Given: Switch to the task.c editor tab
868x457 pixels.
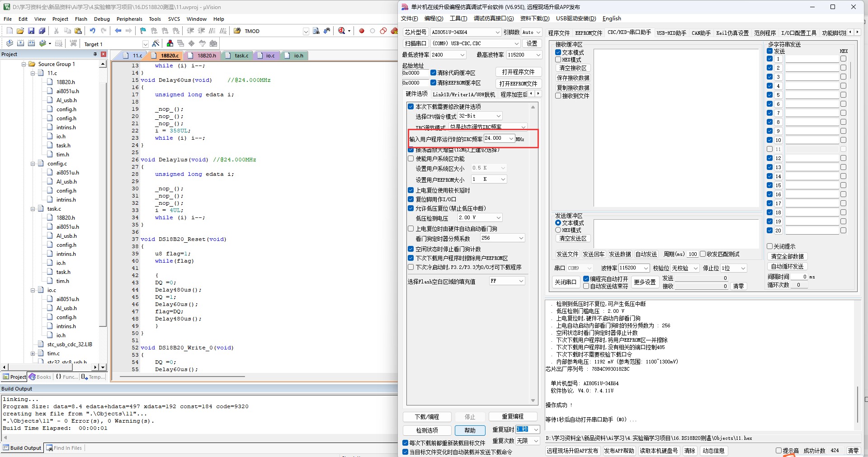Looking at the screenshot, I should [237, 56].
